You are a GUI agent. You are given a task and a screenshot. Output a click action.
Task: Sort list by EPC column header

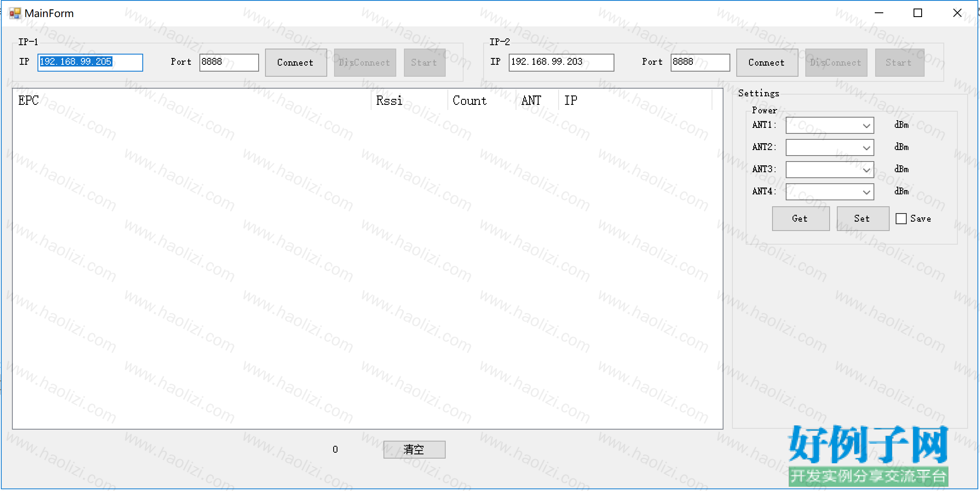[x=192, y=101]
